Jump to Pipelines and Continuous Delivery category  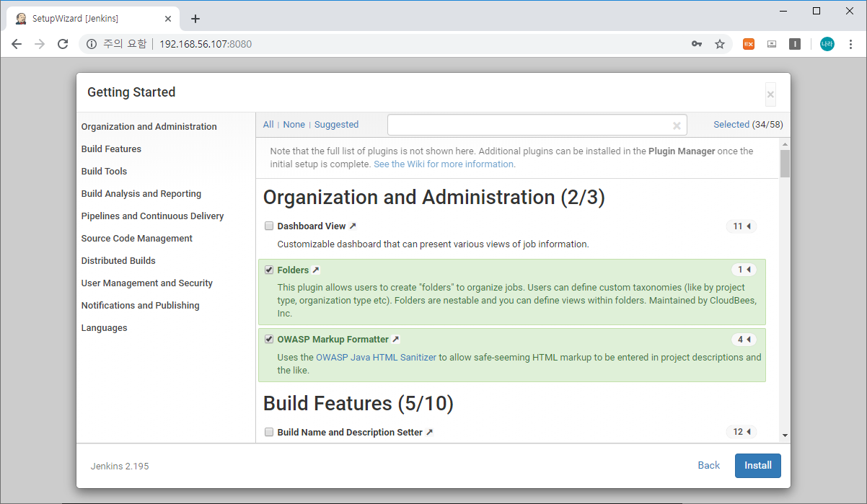click(152, 216)
